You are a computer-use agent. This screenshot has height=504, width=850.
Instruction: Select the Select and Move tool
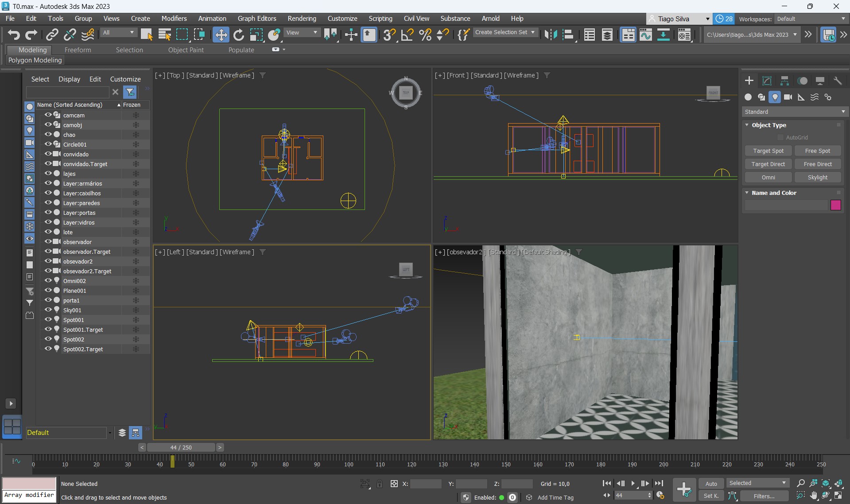(221, 35)
